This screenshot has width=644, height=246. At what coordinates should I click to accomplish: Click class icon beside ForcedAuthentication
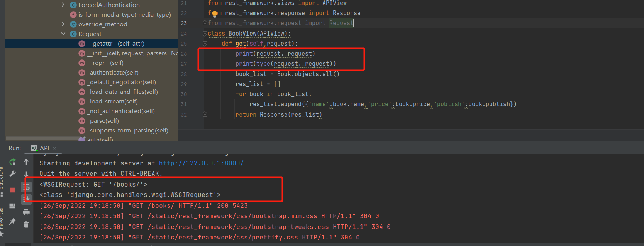click(73, 5)
